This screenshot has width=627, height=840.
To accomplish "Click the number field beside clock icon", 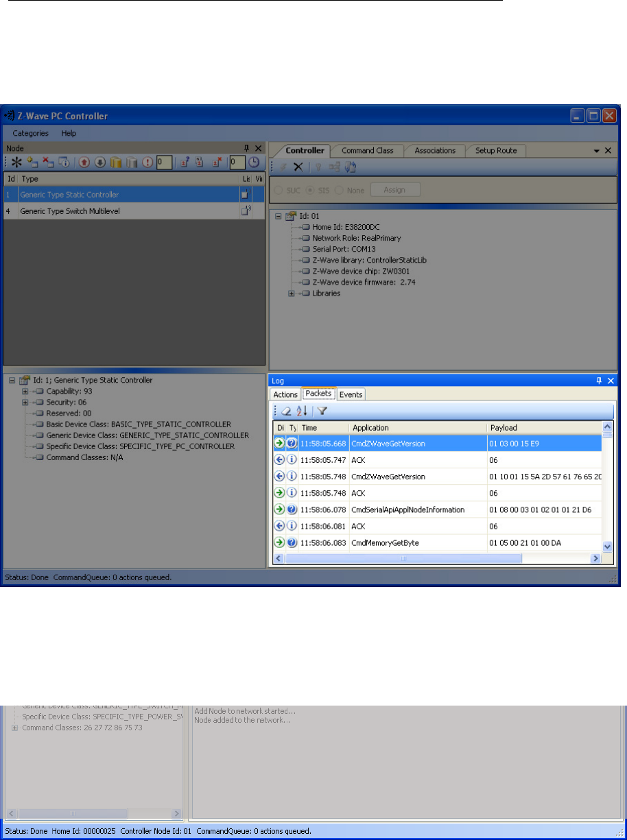I will (x=237, y=162).
